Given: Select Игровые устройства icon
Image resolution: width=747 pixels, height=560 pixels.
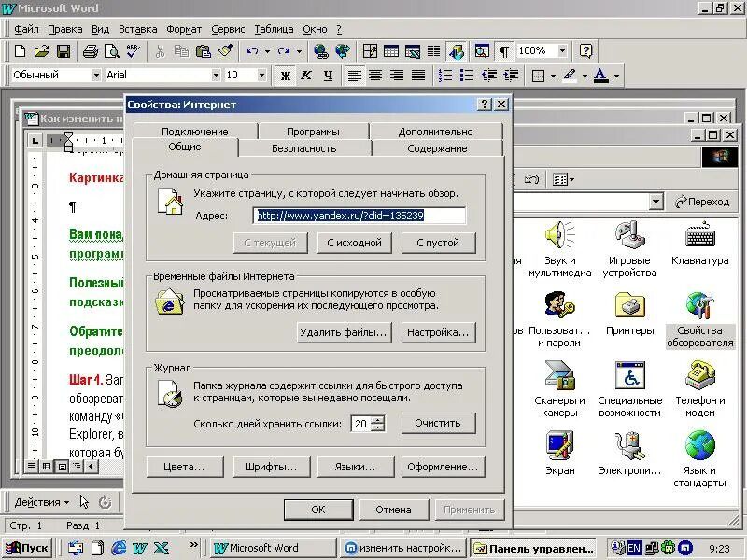Looking at the screenshot, I should [629, 249].
